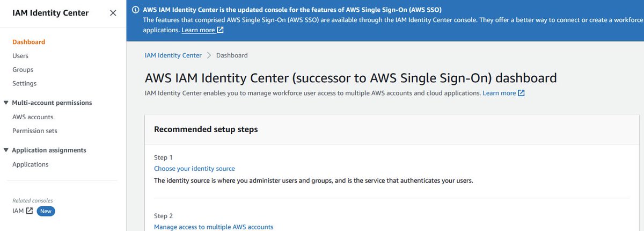This screenshot has height=231, width=644.
Task: Open IAM related console link
Action: (18, 211)
